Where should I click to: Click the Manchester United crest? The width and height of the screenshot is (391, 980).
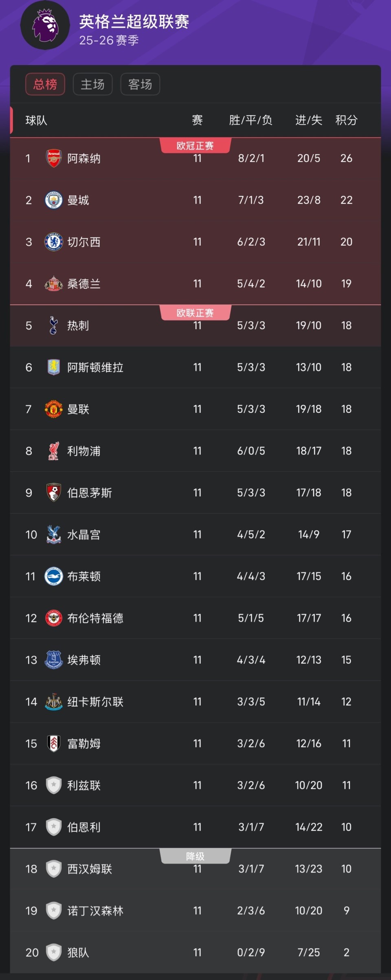tap(53, 409)
